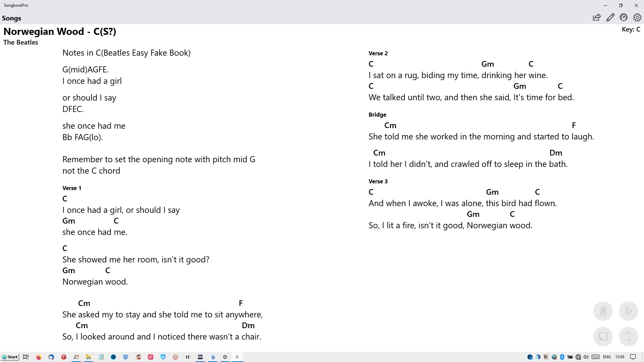Click the 'Verse 1' section heading
The height and width of the screenshot is (362, 644).
click(72, 188)
